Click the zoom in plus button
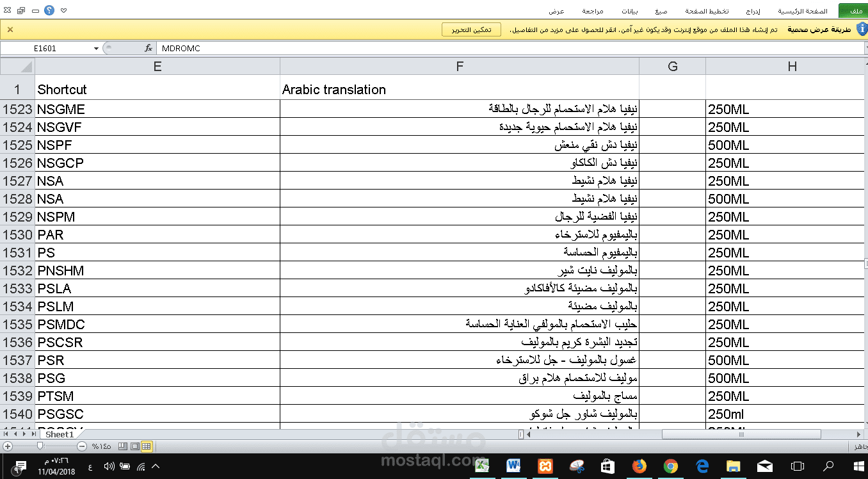Image resolution: width=868 pixels, height=479 pixels. pyautogui.click(x=8, y=446)
